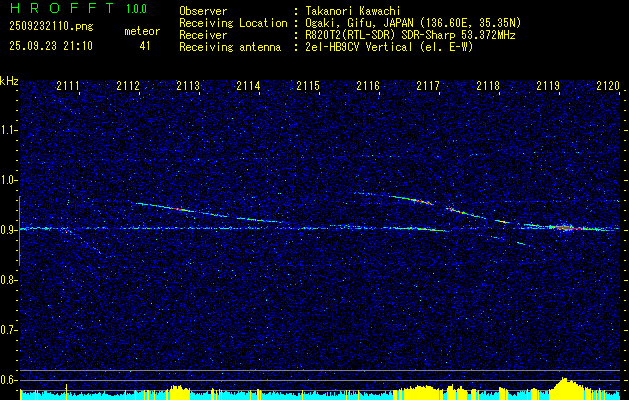The image size is (629, 400).
Task: Click the 'Receiving antenna' label
Action: coord(230,47)
